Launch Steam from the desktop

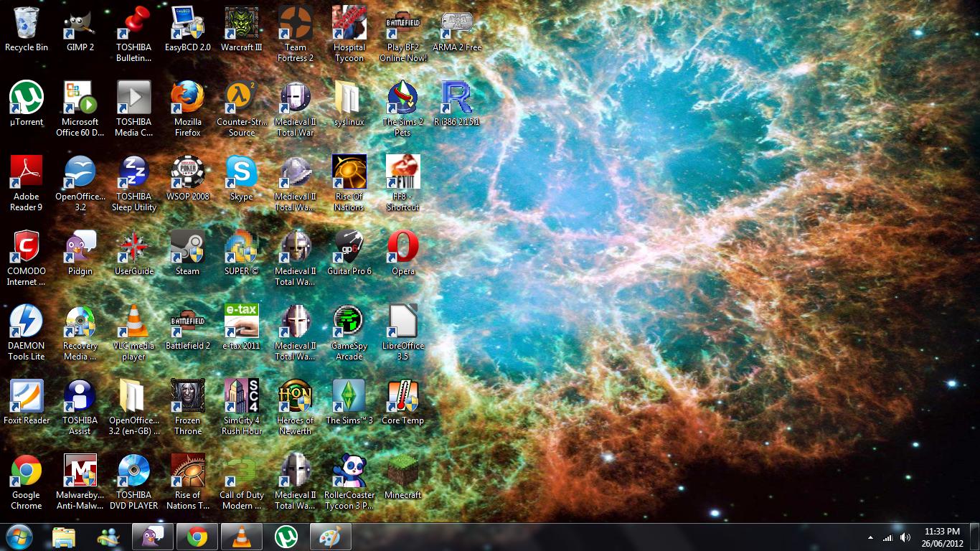point(188,253)
